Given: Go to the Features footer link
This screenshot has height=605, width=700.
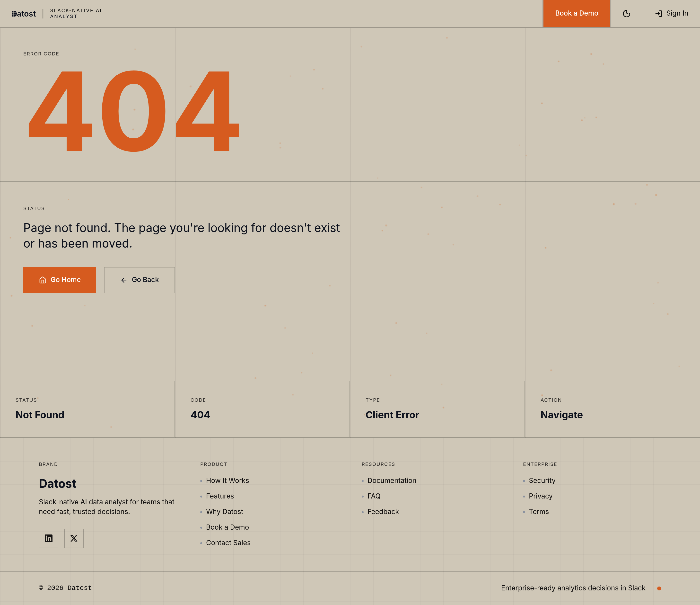Looking at the screenshot, I should pos(219,496).
